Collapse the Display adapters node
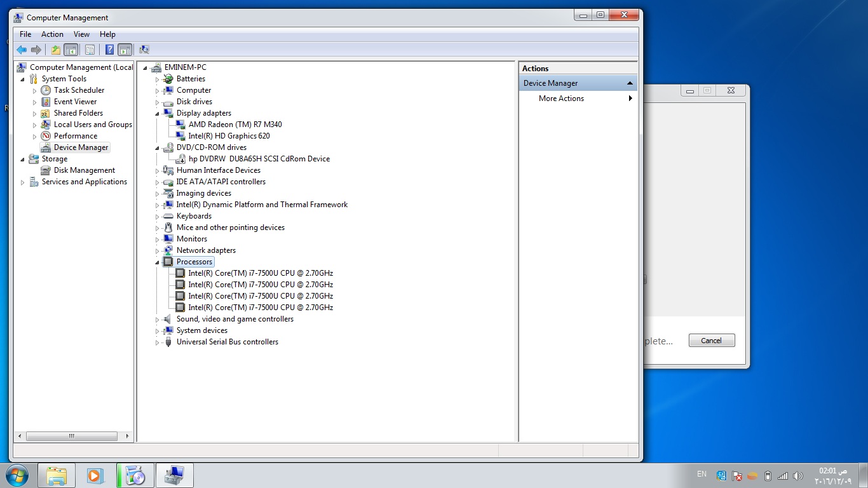 coord(157,113)
